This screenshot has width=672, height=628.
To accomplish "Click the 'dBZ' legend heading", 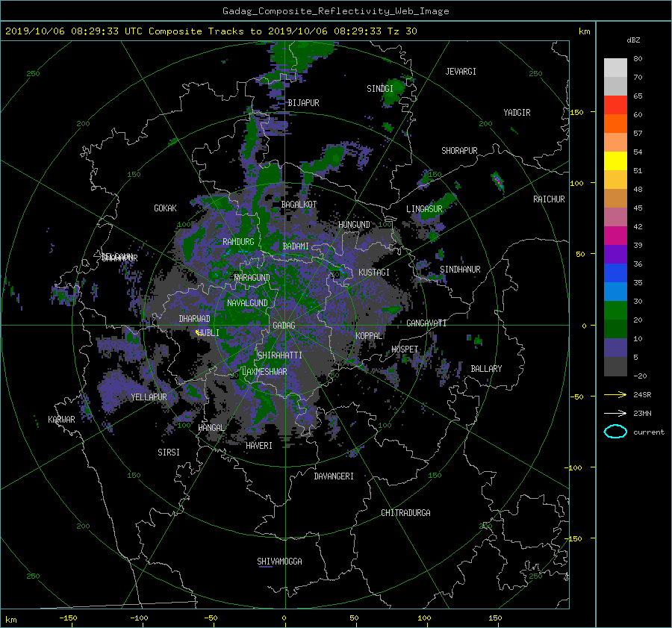I will coord(633,40).
